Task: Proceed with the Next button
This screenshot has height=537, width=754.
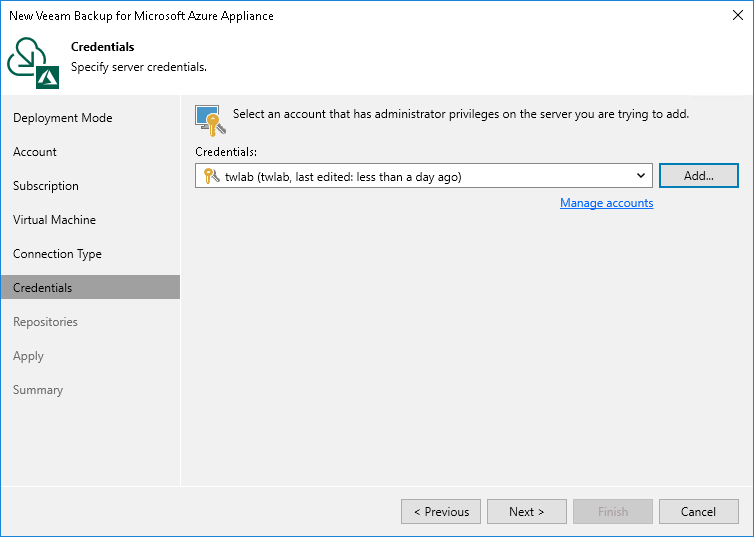Action: tap(527, 512)
